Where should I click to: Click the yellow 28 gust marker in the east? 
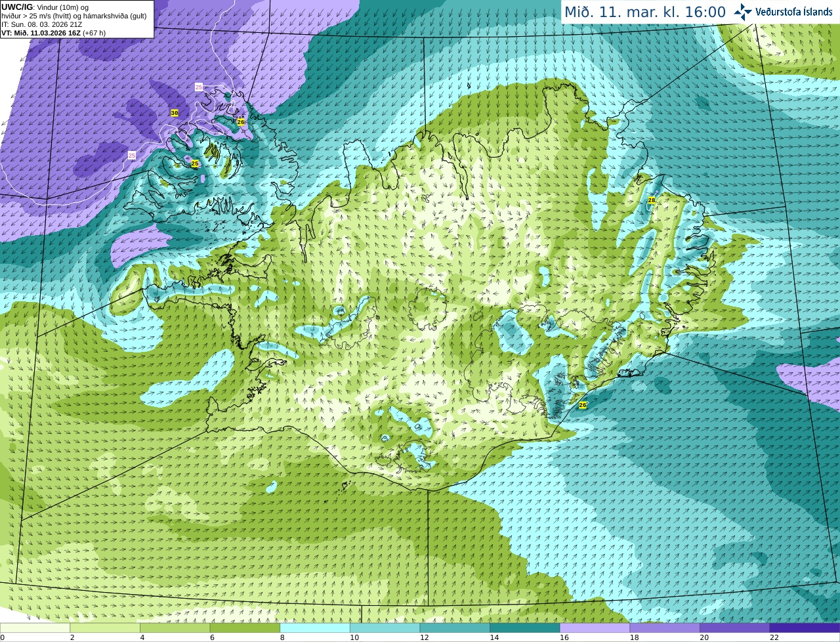(x=652, y=200)
